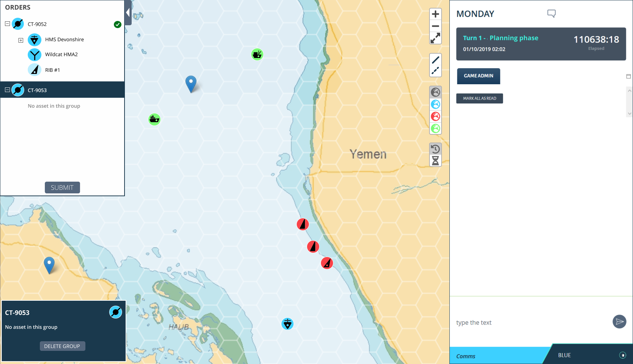Select the blue warship marker on map
Image resolution: width=633 pixels, height=364 pixels.
(288, 324)
